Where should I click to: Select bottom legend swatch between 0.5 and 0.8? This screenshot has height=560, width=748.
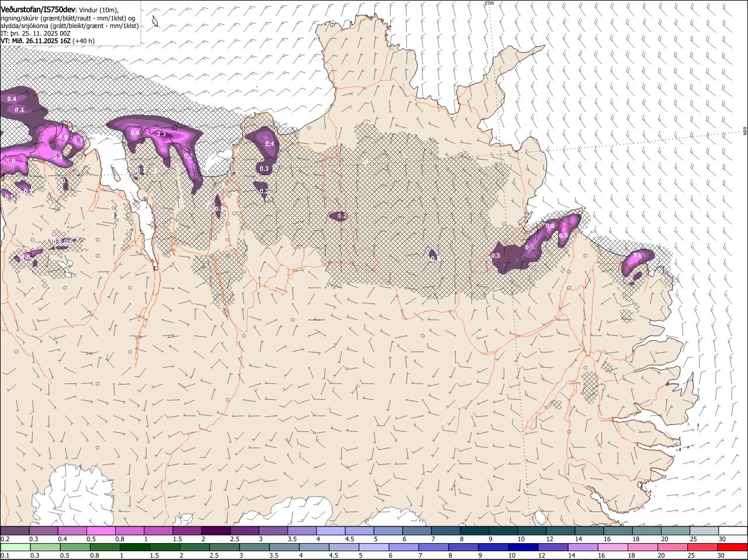[75, 547]
